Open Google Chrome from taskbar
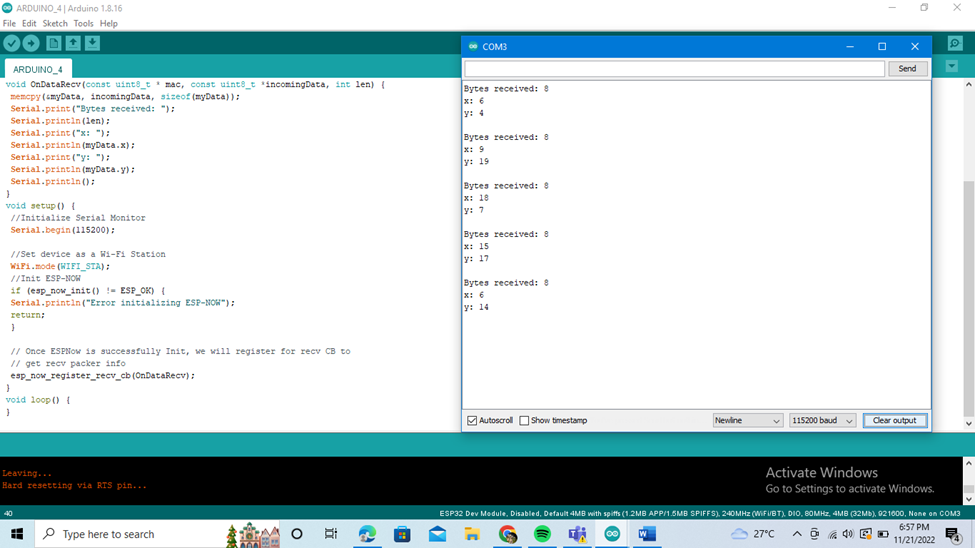This screenshot has width=975, height=548. (x=507, y=534)
